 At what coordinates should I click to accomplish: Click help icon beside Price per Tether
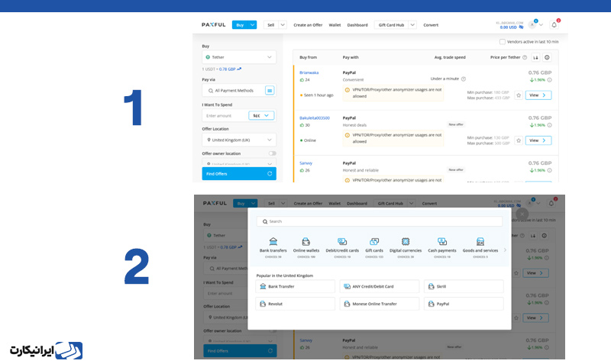point(525,58)
